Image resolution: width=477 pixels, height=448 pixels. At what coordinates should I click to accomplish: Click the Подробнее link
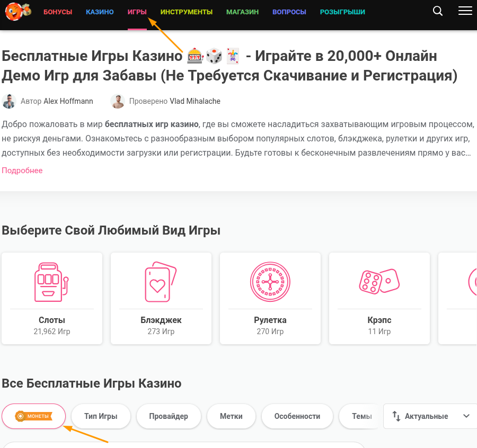tap(22, 171)
